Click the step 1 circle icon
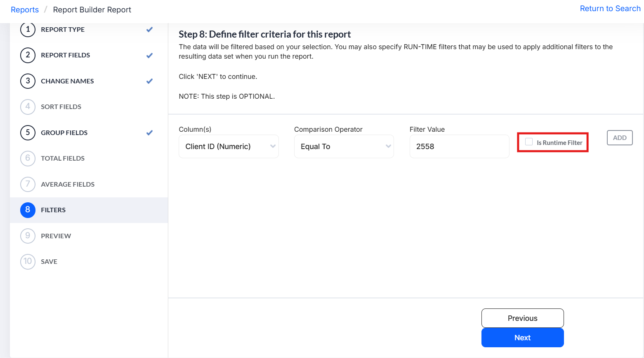 (28, 29)
